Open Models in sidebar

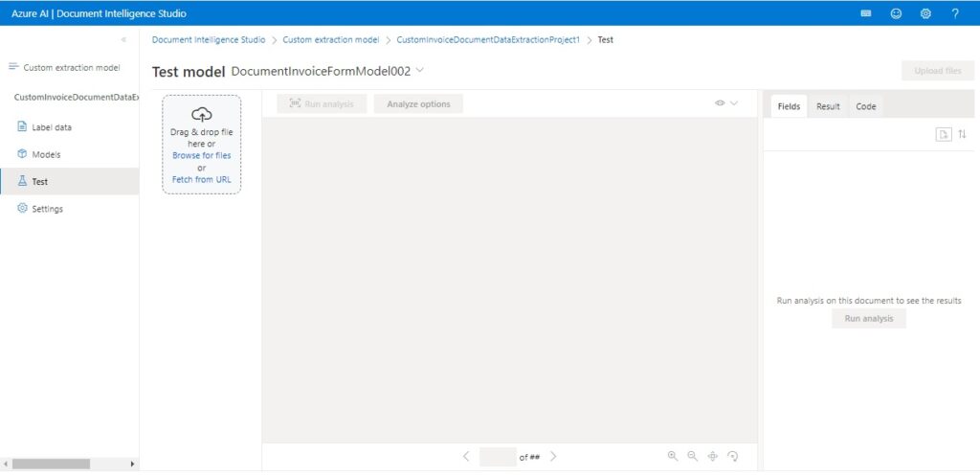(x=69, y=154)
